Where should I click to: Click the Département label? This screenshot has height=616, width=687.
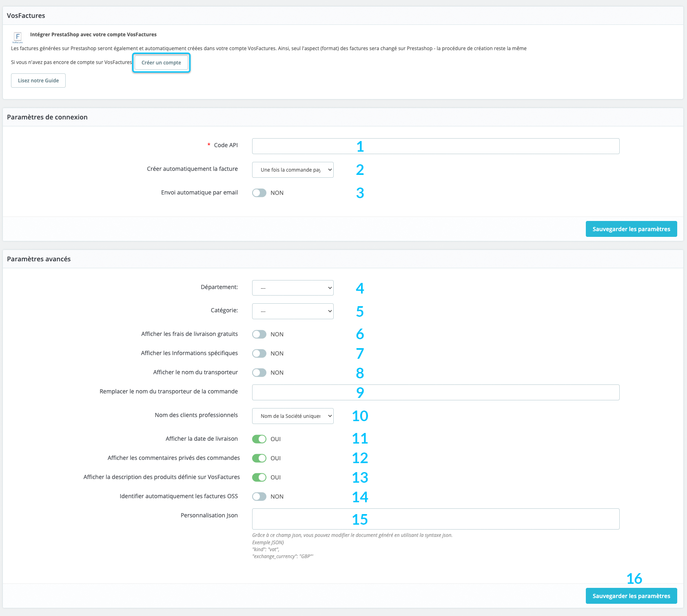coord(219,287)
